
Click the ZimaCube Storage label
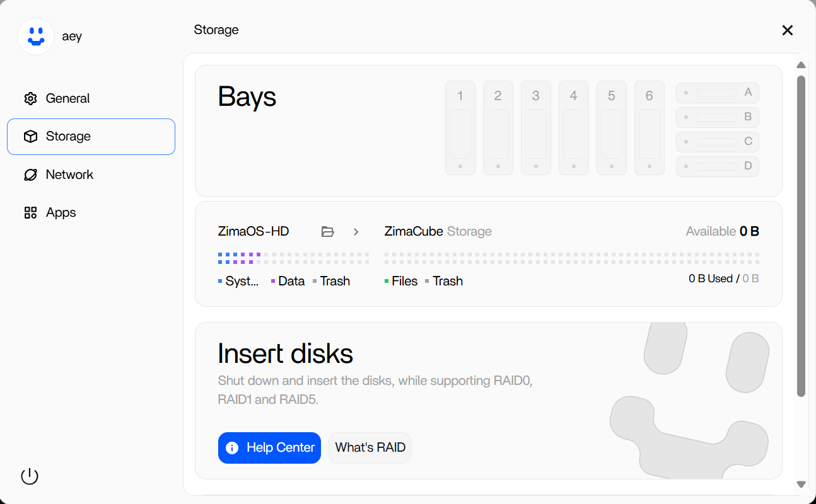pos(438,231)
